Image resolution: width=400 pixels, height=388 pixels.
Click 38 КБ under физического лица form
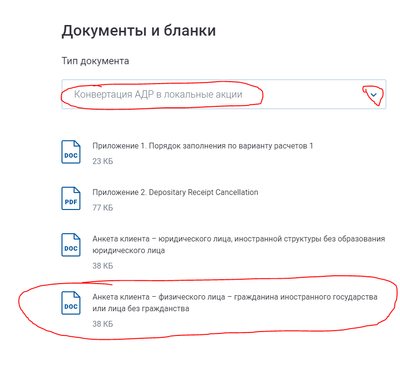(103, 324)
